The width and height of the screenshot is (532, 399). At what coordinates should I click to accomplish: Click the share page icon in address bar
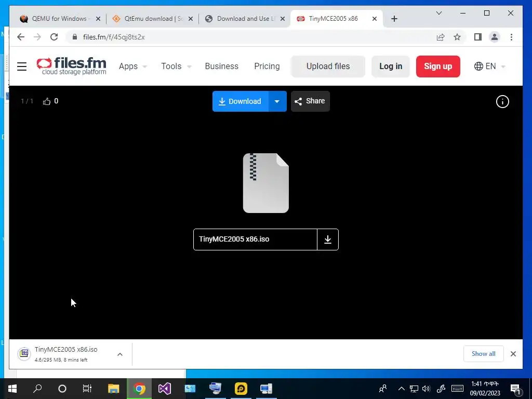pos(441,37)
